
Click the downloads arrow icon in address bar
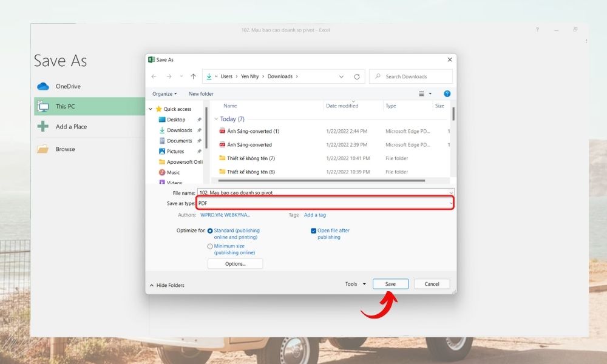coord(209,76)
